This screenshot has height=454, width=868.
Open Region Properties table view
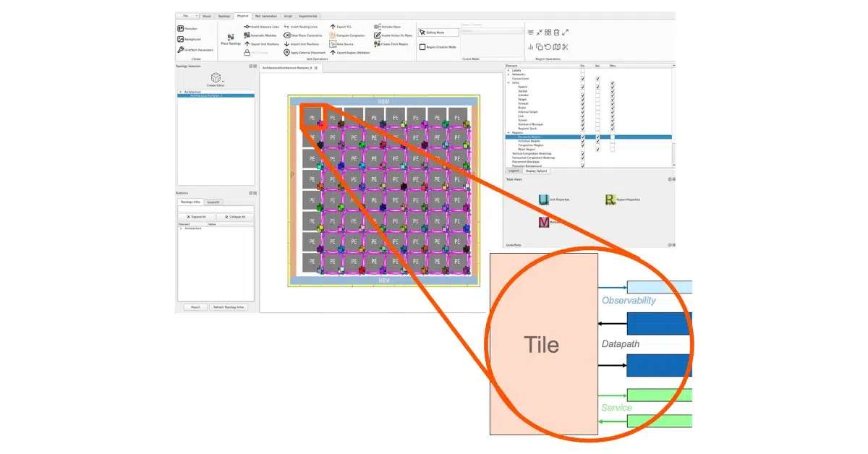622,200
